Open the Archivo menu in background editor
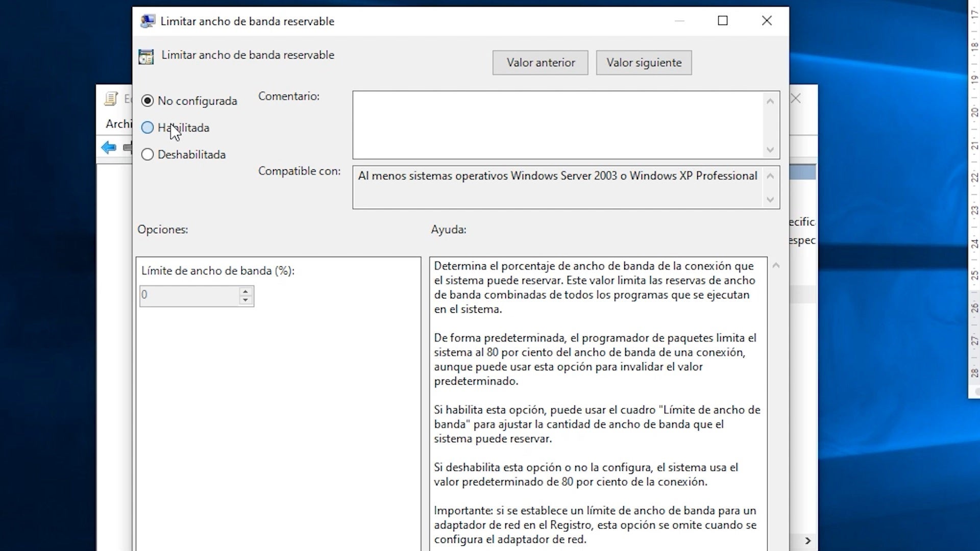Image resolution: width=980 pixels, height=551 pixels. 118,124
